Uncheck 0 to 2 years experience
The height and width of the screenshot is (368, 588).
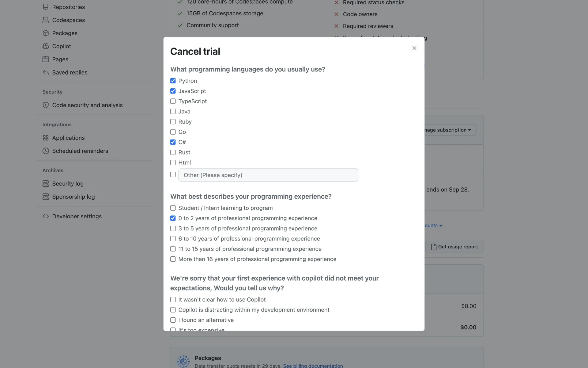pyautogui.click(x=173, y=218)
